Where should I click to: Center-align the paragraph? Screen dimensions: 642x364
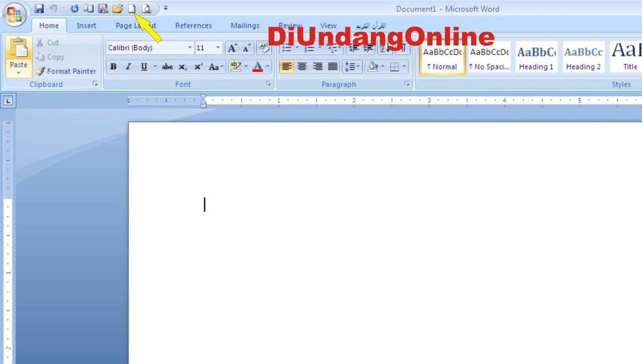(x=302, y=66)
